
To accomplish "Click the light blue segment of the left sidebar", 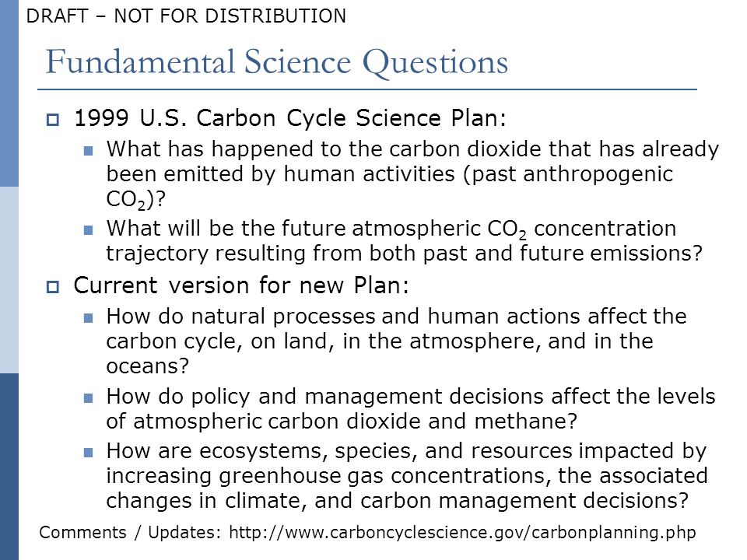I will click(x=9, y=280).
